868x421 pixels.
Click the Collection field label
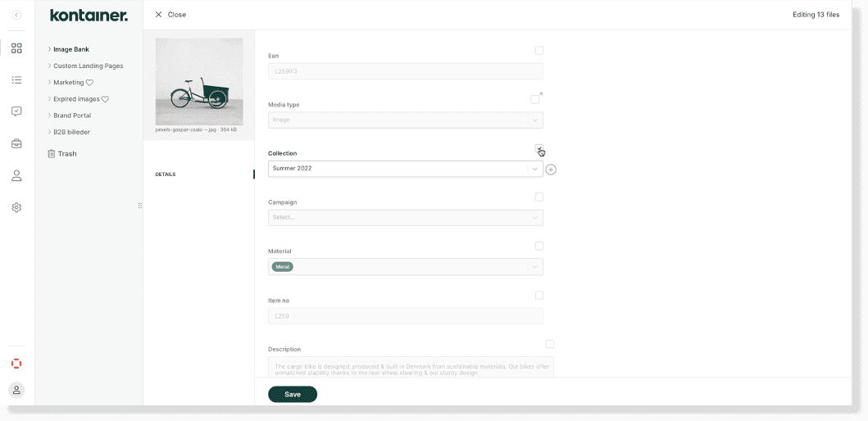tap(282, 153)
